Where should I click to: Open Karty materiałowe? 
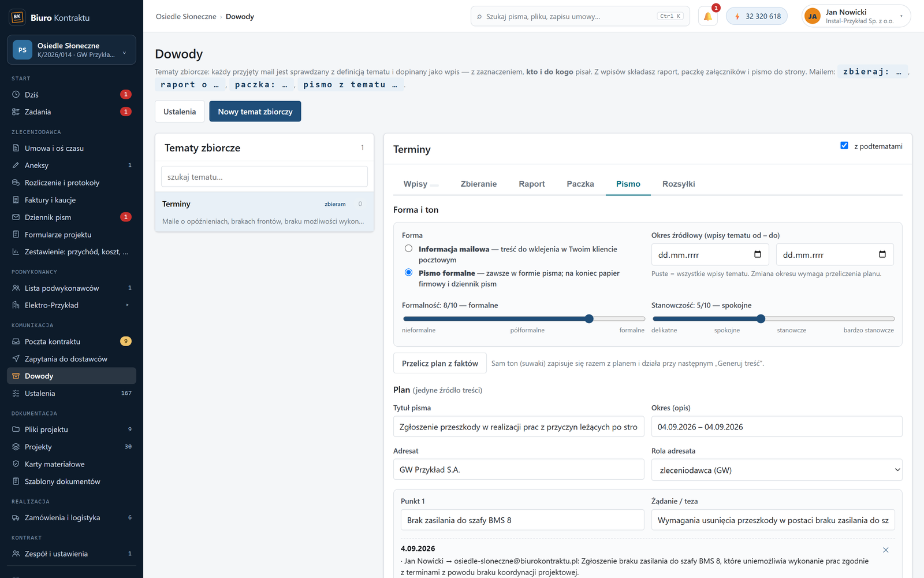tap(72, 464)
